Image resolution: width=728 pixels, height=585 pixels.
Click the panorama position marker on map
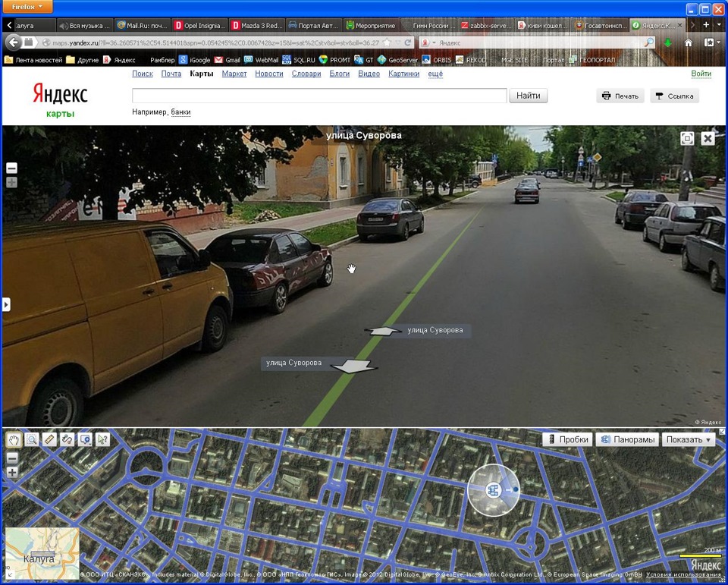tap(493, 489)
